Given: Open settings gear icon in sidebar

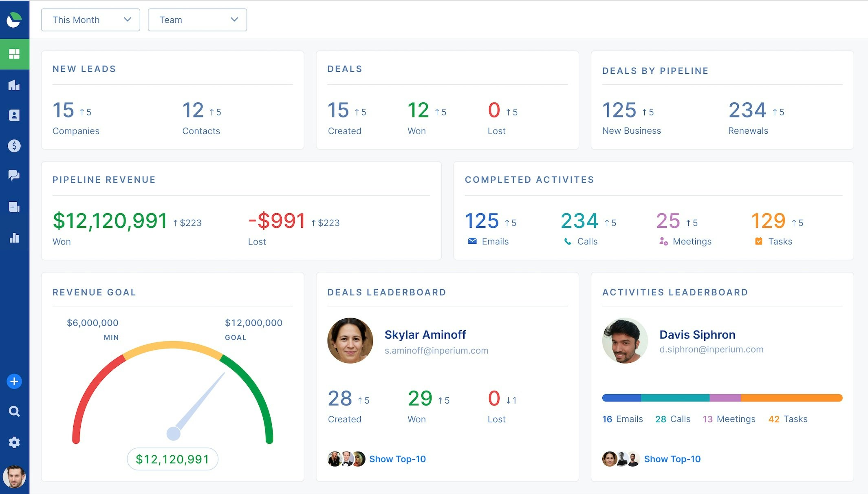Looking at the screenshot, I should coord(14,442).
